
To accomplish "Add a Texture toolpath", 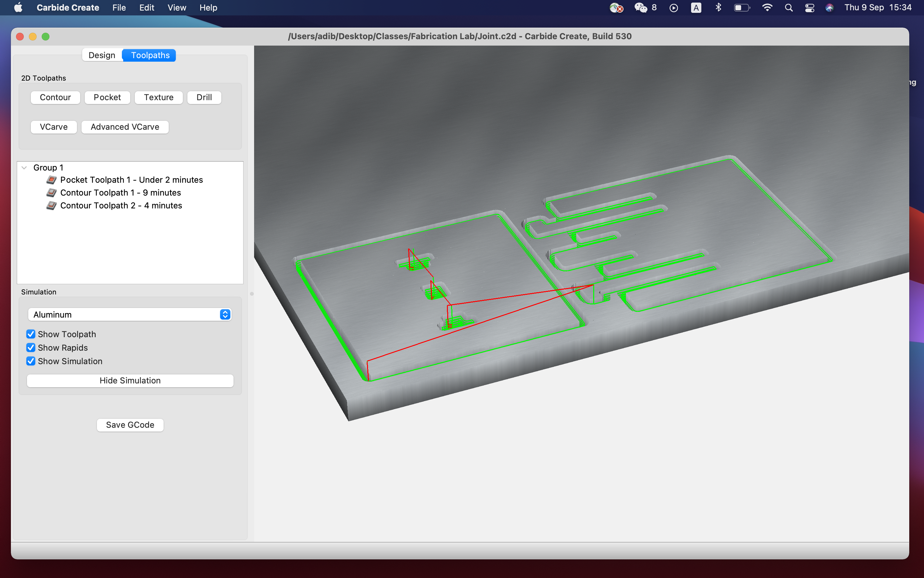I will tap(159, 98).
